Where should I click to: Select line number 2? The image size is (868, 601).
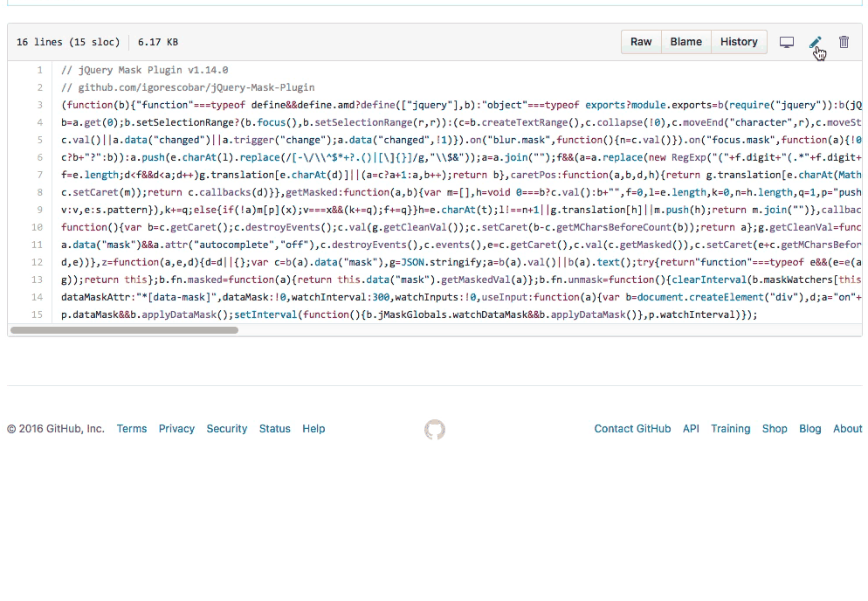coord(40,87)
